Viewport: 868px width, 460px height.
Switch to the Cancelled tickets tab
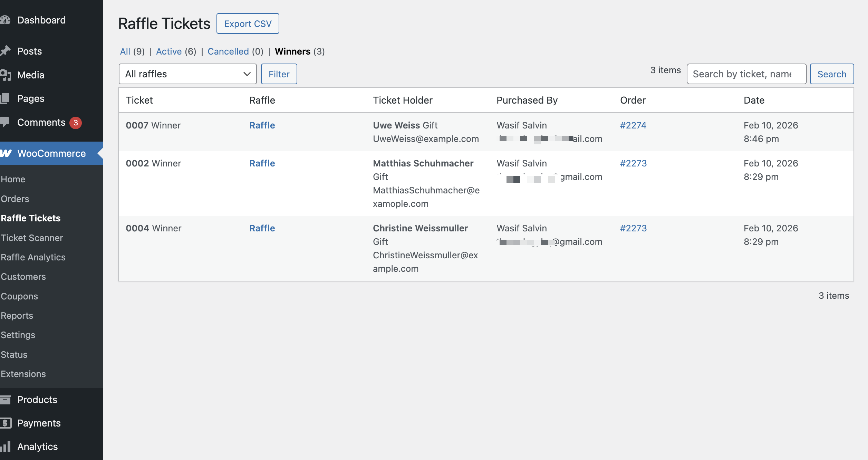click(228, 51)
